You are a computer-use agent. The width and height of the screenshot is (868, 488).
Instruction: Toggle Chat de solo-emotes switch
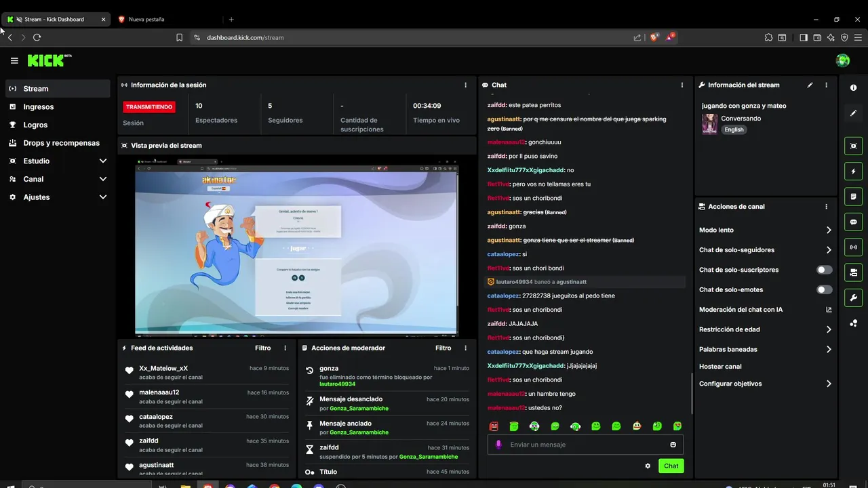pos(825,289)
